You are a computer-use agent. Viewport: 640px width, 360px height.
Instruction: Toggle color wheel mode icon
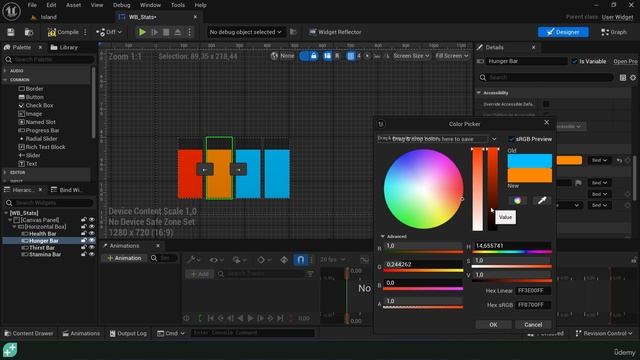tap(517, 200)
